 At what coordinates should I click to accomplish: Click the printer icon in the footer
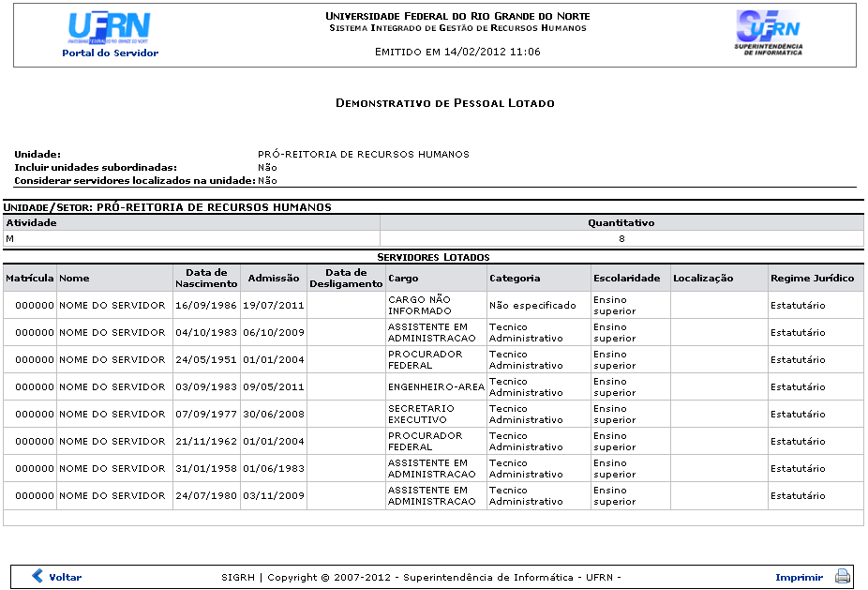842,577
